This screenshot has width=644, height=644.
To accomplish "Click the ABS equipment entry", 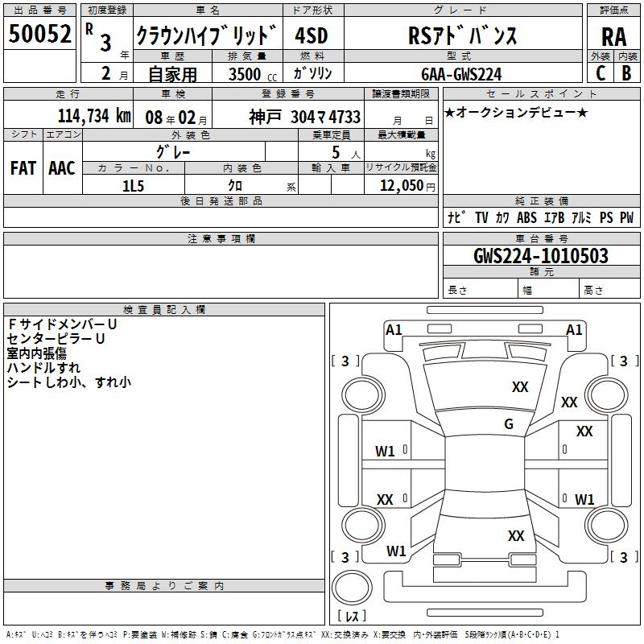I will pos(526,217).
